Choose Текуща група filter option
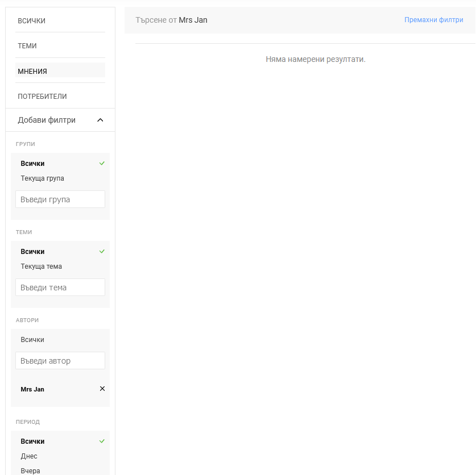This screenshot has height=475, width=476. pyautogui.click(x=60, y=178)
